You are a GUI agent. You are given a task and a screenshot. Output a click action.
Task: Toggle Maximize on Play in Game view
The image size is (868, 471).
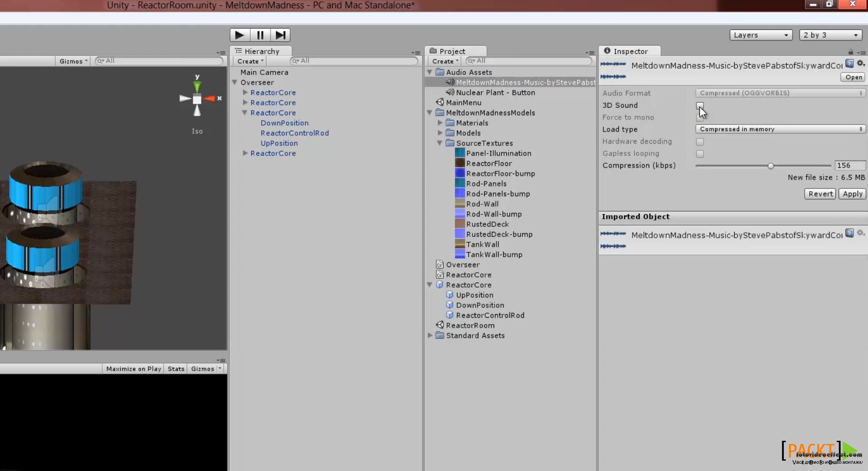tap(133, 369)
